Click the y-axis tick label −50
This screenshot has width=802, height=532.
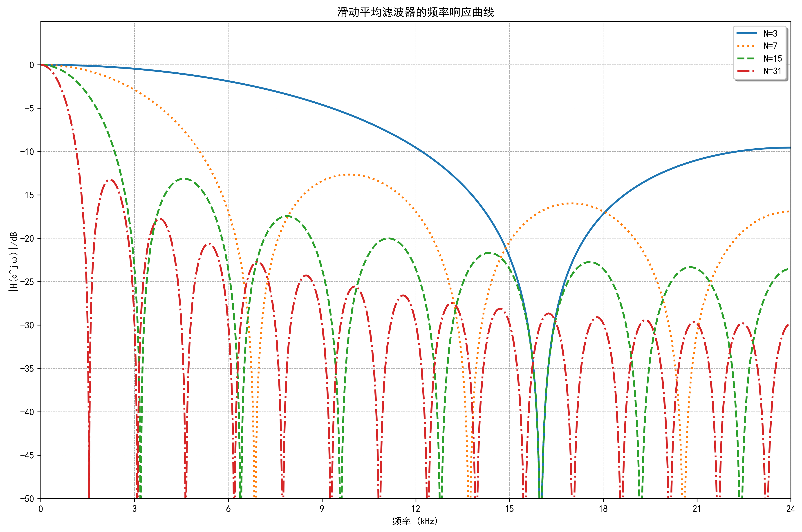(x=27, y=499)
